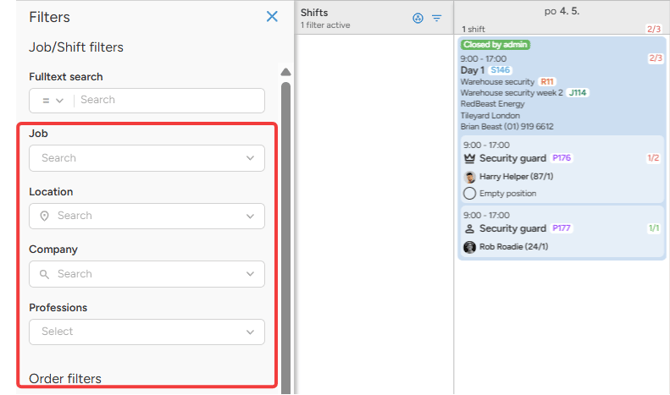Click the magnifier icon in Company field
The width and height of the screenshot is (670, 395).
(44, 274)
